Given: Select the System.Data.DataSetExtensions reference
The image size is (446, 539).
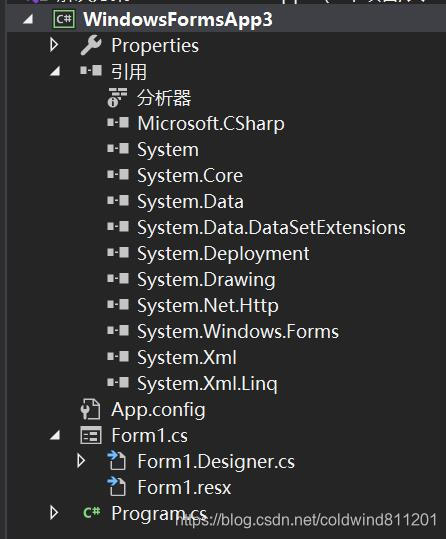Looking at the screenshot, I should point(271,228).
